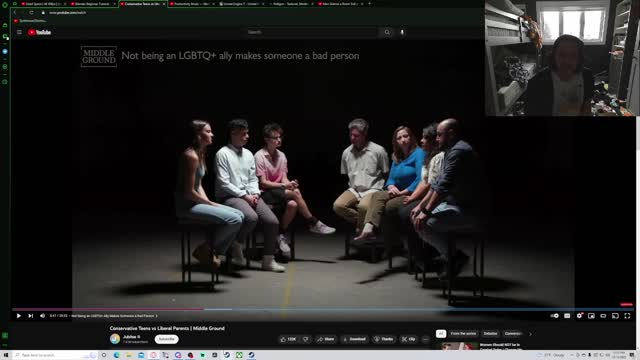
Task: Toggle subtitles/closed captions button
Action: pos(567,316)
